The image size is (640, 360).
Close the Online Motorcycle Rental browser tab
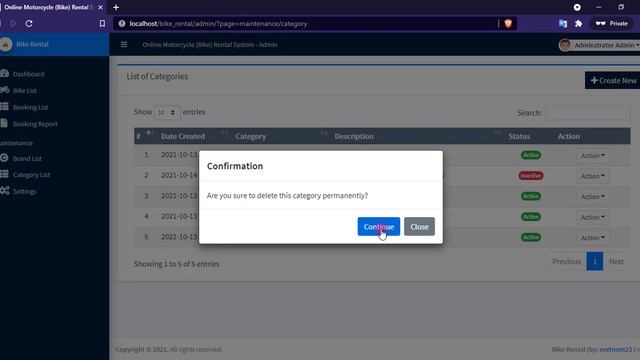pos(100,7)
